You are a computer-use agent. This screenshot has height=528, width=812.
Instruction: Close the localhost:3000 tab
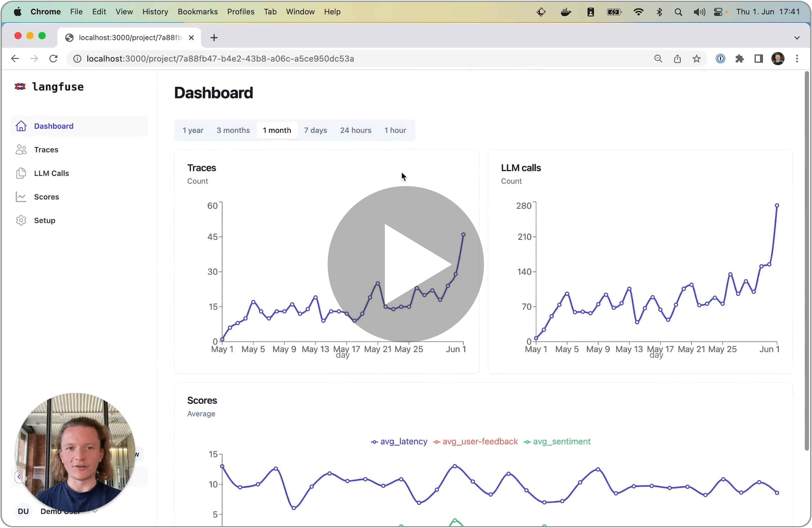191,38
